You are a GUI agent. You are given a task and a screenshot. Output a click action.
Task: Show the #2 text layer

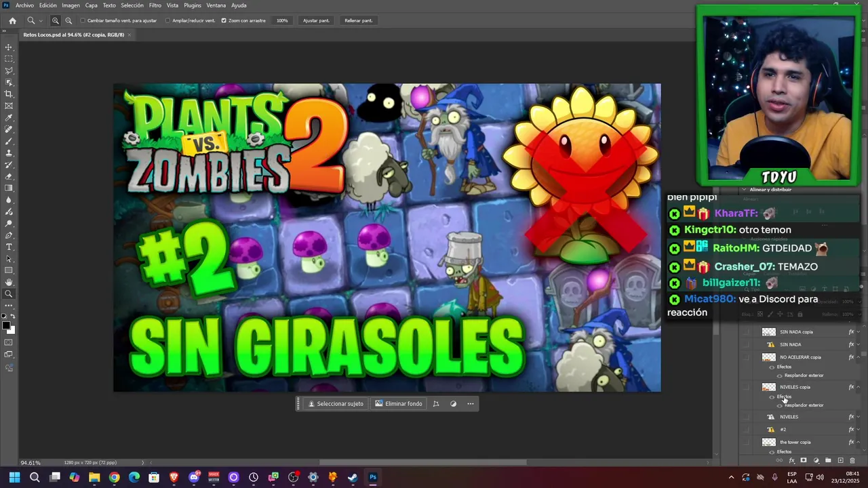click(x=747, y=430)
